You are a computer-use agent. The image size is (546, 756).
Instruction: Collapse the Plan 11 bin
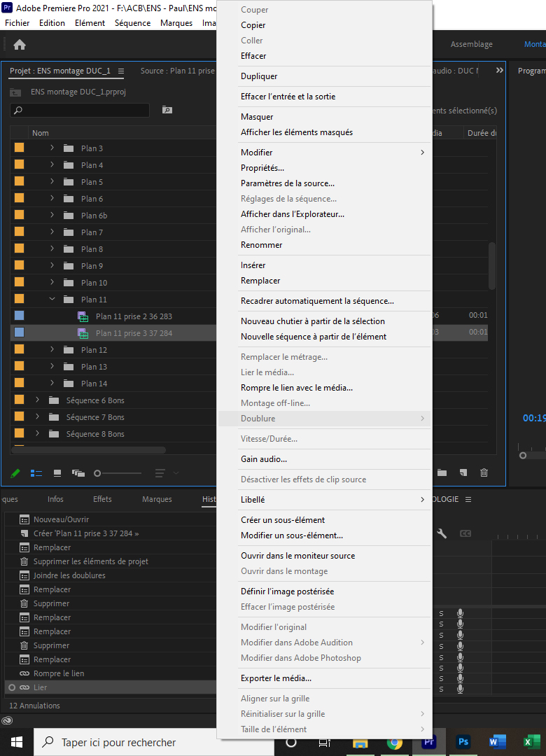point(52,300)
